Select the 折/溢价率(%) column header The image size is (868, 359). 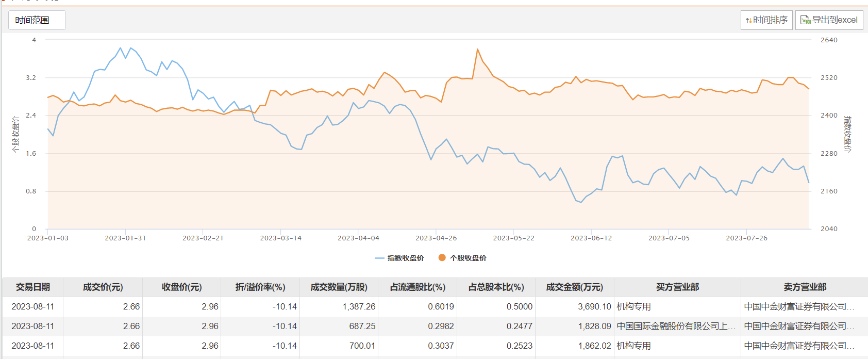pyautogui.click(x=260, y=287)
